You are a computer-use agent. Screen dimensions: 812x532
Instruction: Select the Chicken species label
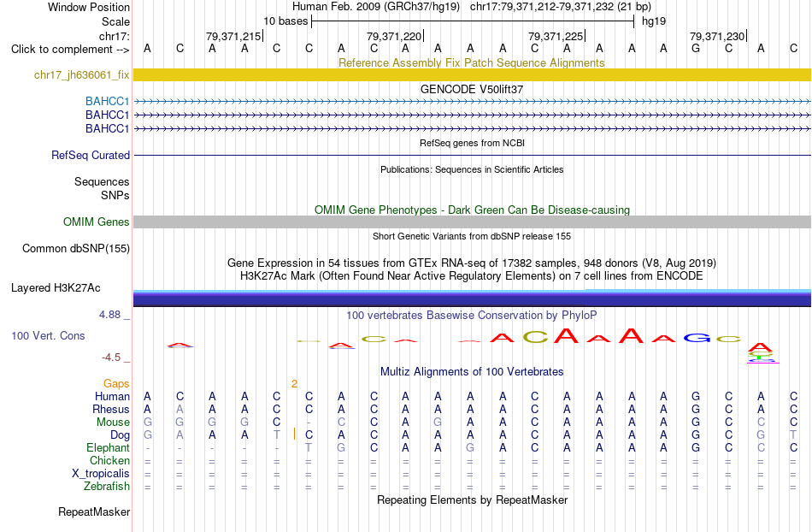pos(109,461)
